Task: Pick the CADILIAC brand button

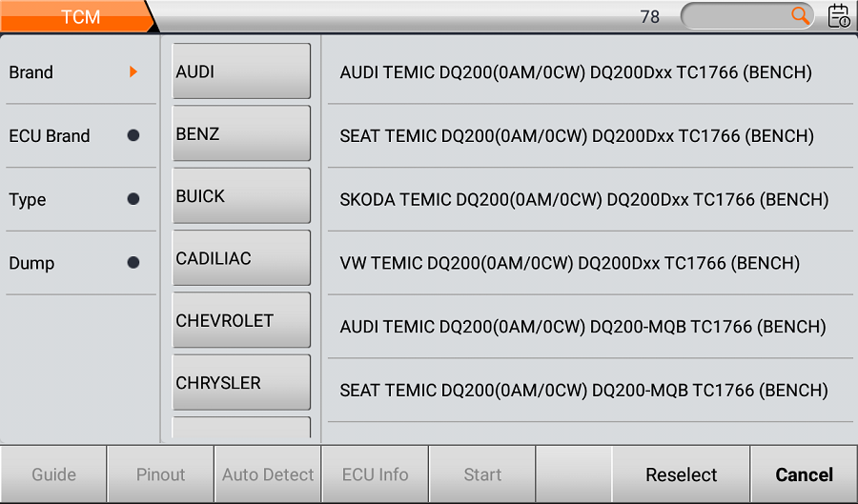Action: click(241, 258)
